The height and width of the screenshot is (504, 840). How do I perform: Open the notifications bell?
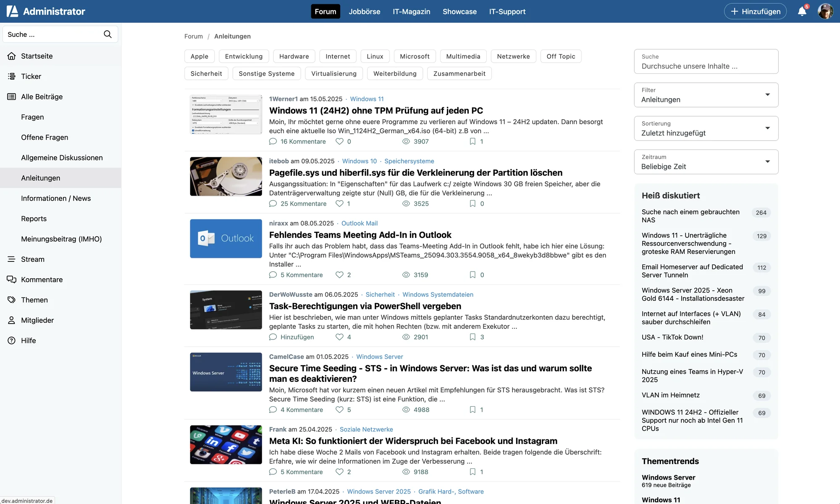point(802,11)
